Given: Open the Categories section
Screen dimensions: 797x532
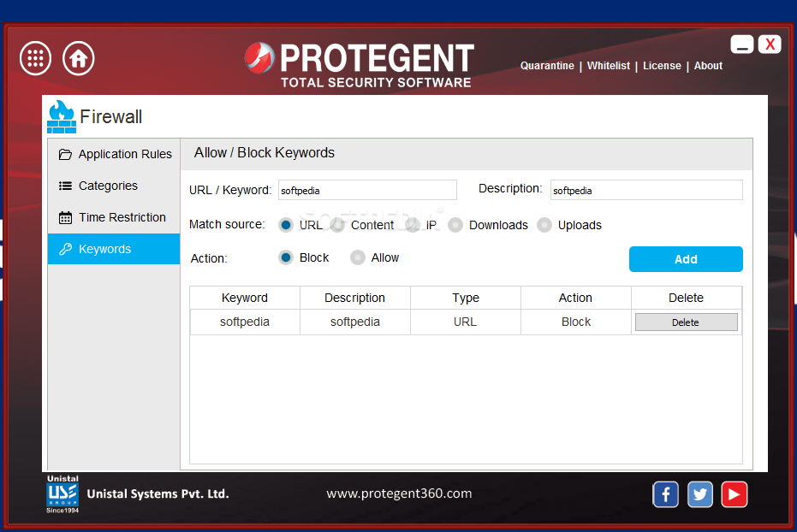Looking at the screenshot, I should pos(114,186).
